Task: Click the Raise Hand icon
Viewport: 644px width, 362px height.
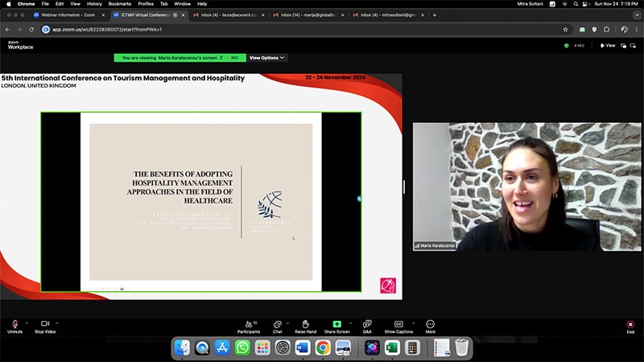Action: point(305,324)
